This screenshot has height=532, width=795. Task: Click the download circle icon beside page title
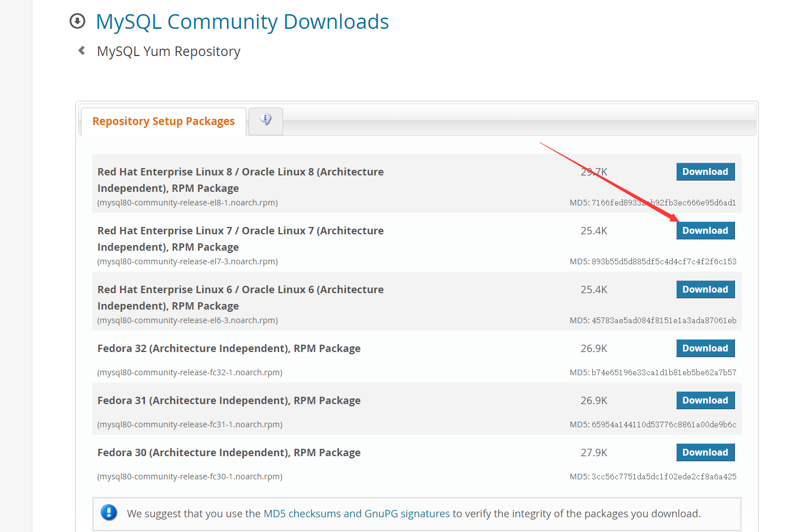[77, 22]
